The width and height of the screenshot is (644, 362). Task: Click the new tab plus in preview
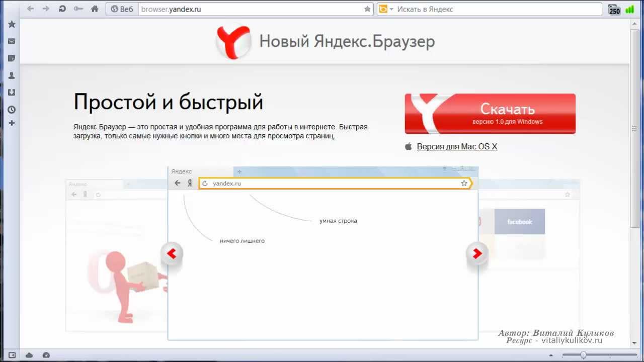tap(239, 172)
